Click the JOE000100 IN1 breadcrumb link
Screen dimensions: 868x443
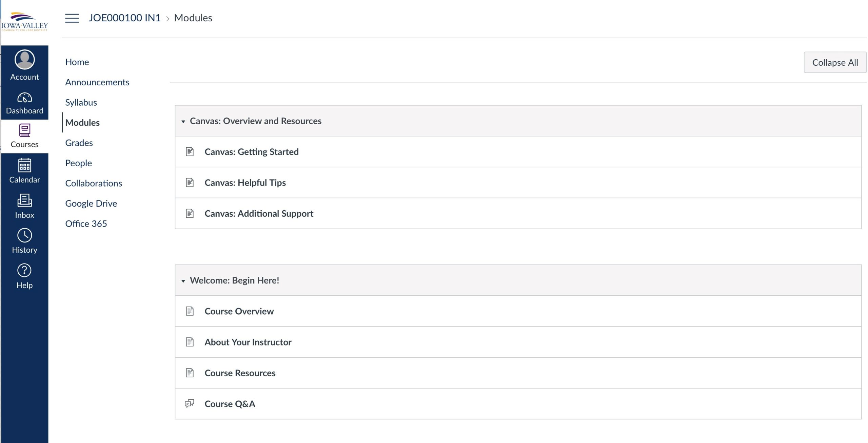click(x=124, y=18)
